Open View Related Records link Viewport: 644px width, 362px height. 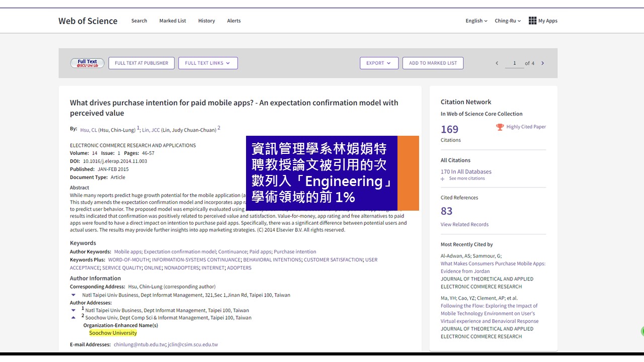click(x=464, y=224)
